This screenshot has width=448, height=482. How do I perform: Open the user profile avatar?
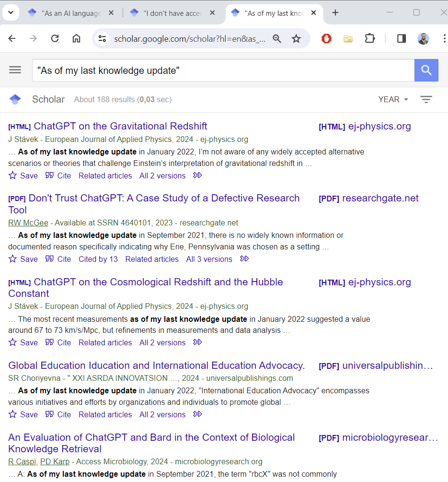pos(423,38)
